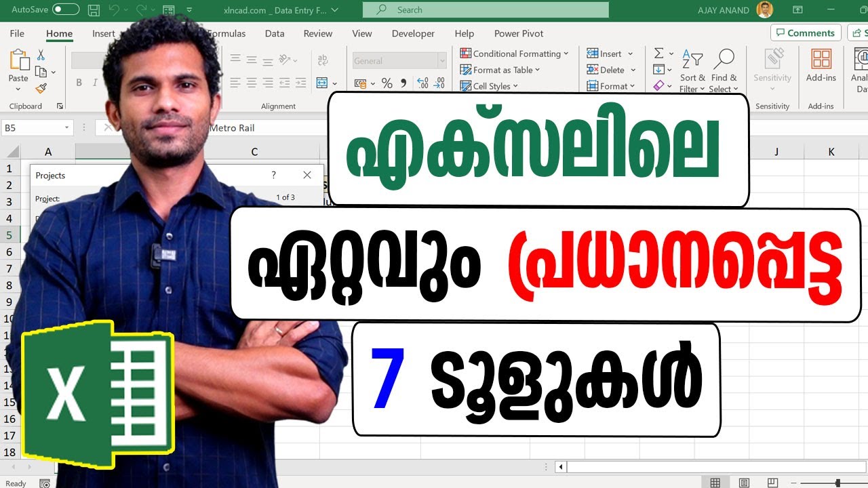The width and height of the screenshot is (868, 488).
Task: Click the Middle Align icon
Action: 252,60
